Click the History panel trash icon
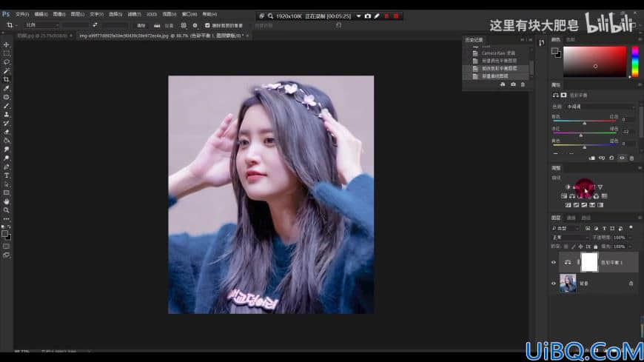 [x=523, y=84]
